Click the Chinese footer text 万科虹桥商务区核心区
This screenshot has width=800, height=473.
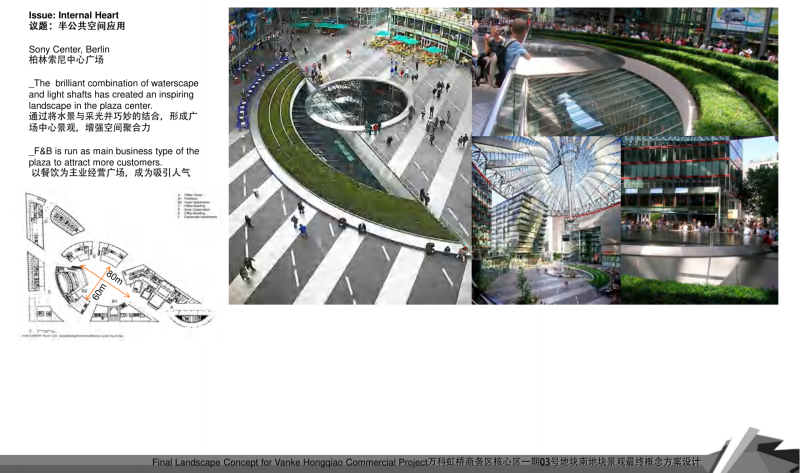(x=564, y=462)
